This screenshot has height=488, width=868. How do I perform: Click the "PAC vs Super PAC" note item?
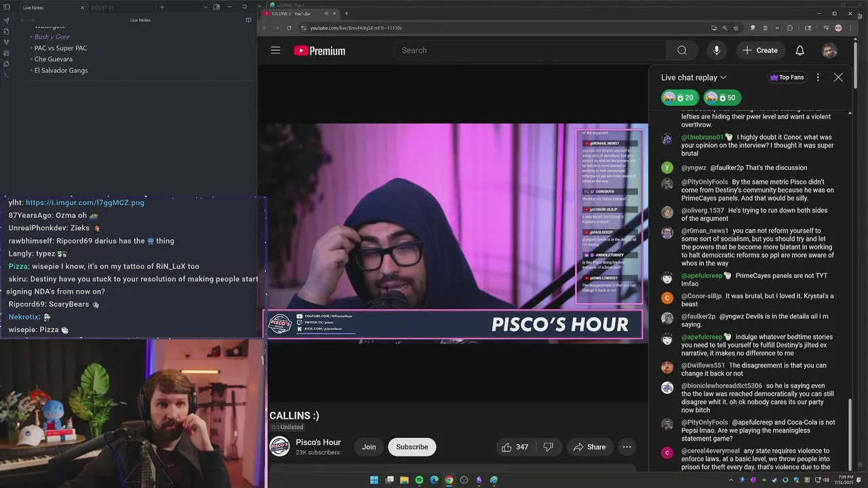[60, 48]
